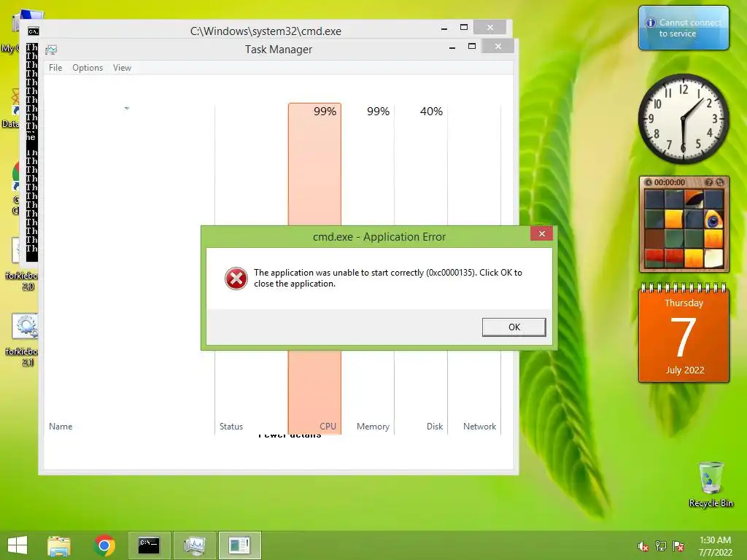Click OK in the cmd.exe Application Error dialog
This screenshot has height=560, width=747.
tap(514, 327)
